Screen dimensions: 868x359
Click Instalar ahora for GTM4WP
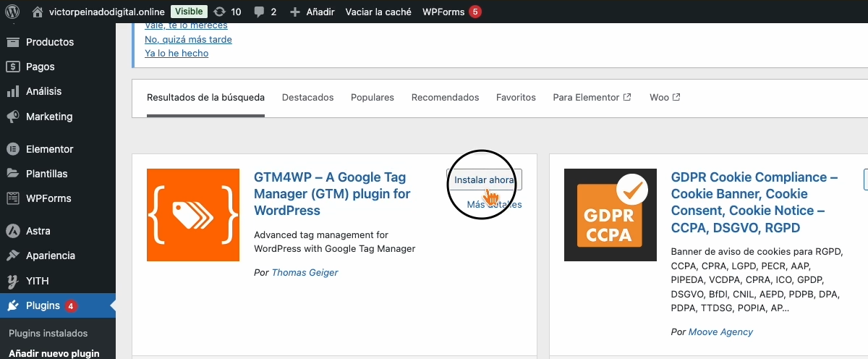coord(484,179)
